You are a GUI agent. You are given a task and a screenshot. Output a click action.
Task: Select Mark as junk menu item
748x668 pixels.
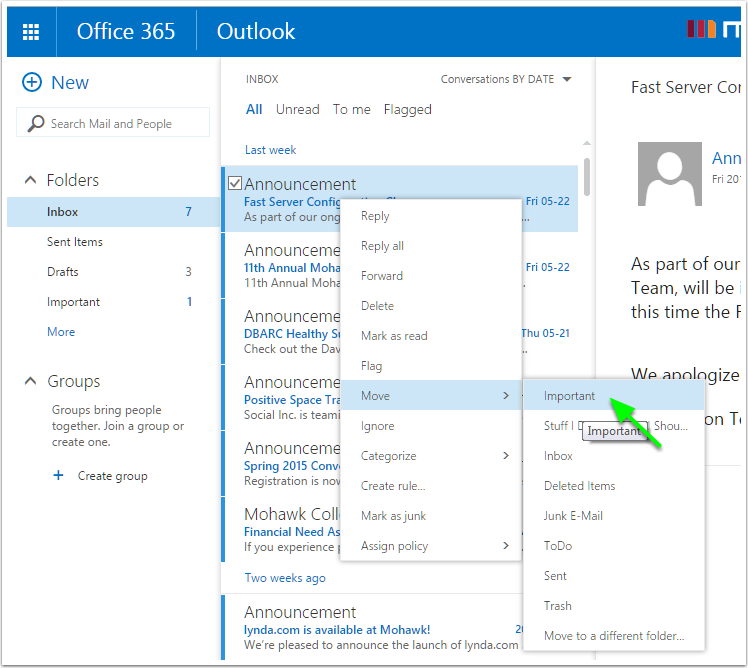[x=393, y=516]
